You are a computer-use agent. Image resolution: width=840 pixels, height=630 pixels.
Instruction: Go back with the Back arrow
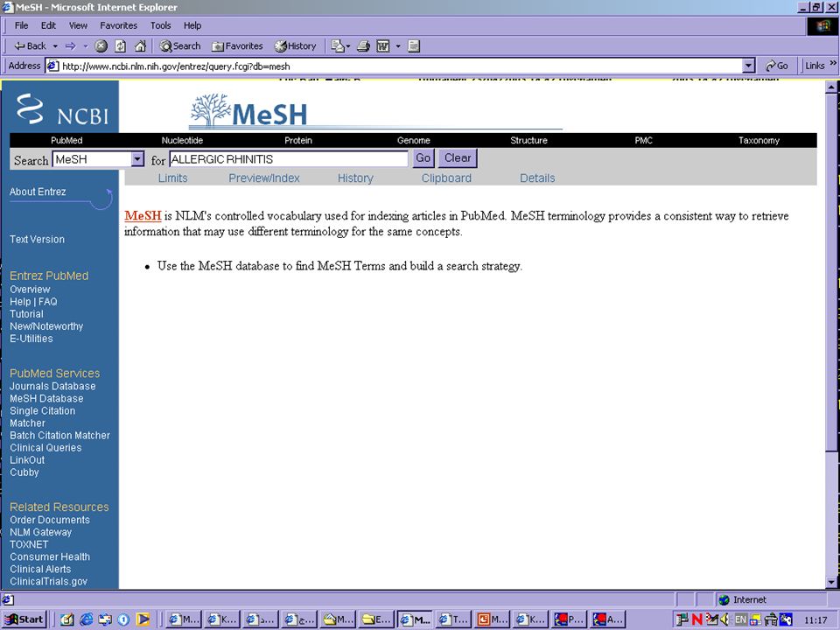[30, 46]
